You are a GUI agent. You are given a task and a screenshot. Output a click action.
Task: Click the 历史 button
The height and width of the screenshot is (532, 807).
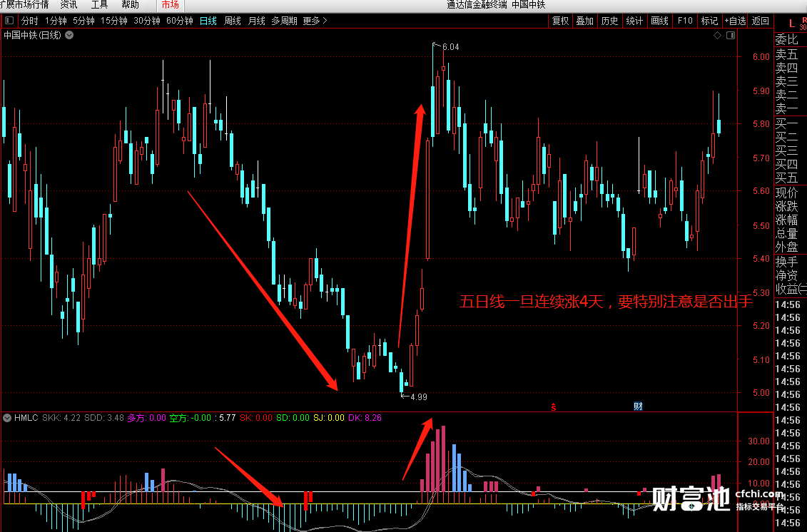[609, 21]
